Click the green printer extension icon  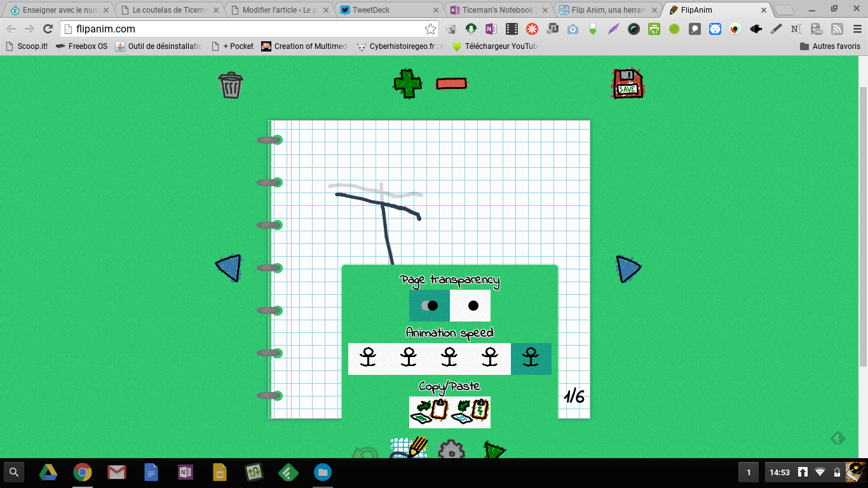point(654,29)
